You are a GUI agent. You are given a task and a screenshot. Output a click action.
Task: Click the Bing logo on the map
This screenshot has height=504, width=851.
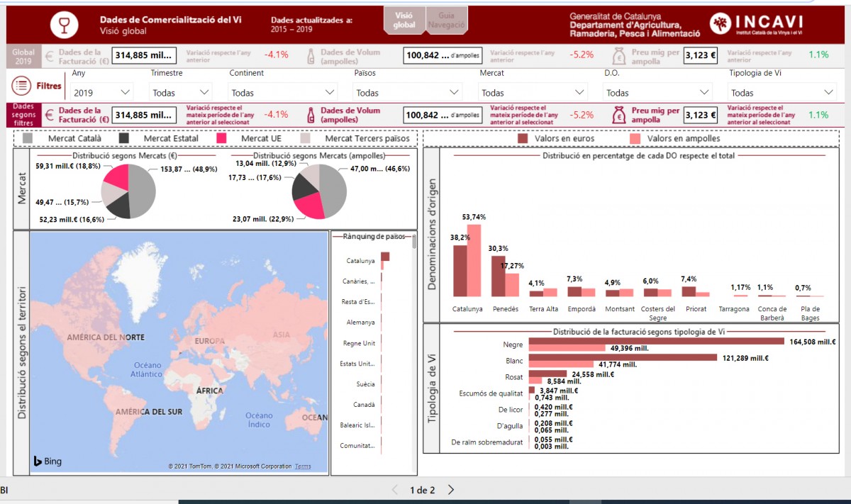pyautogui.click(x=48, y=461)
